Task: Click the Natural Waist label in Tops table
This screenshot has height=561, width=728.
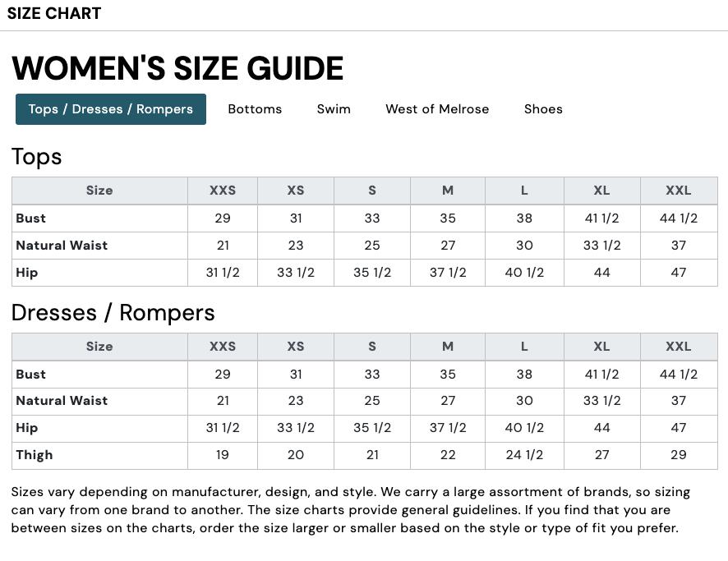Action: coord(62,245)
